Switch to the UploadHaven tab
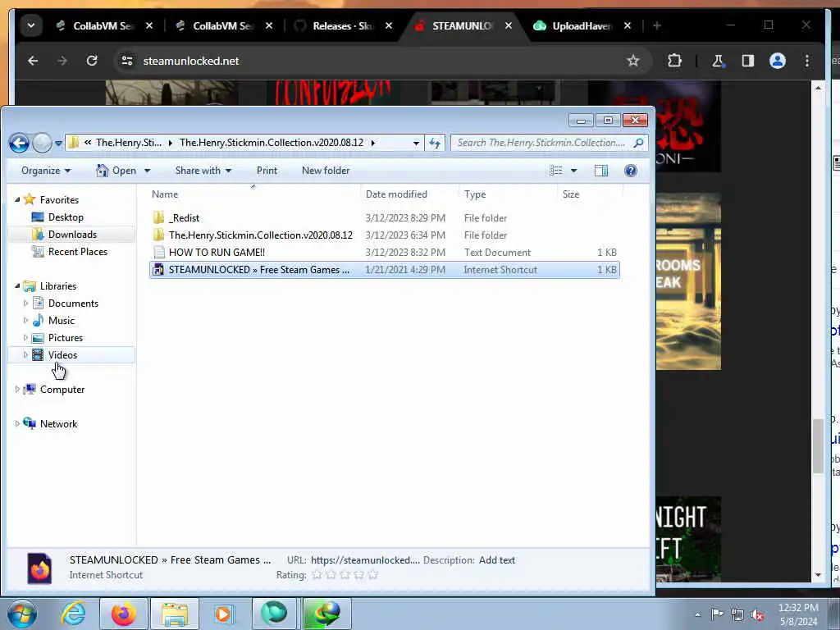840x630 pixels. (x=582, y=25)
